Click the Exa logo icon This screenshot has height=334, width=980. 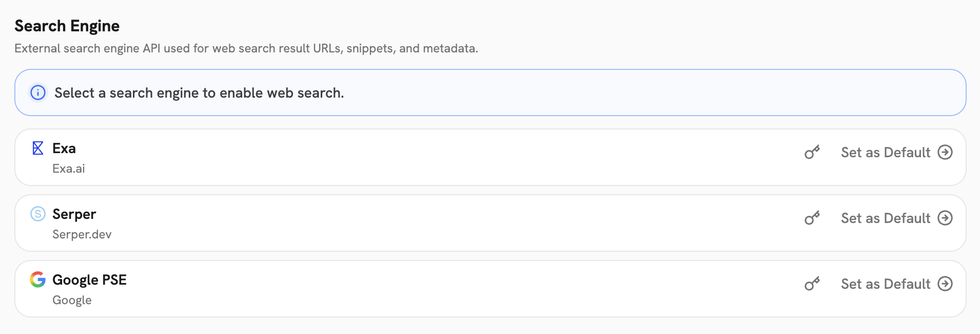pos(37,149)
